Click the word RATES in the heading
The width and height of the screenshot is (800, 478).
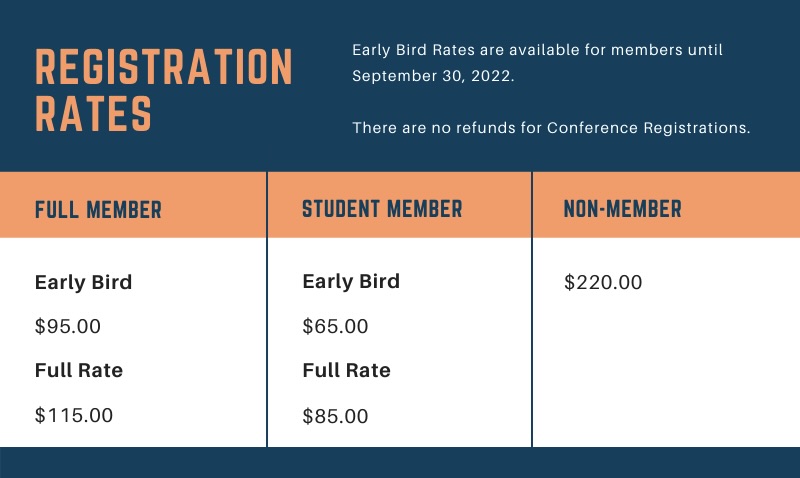coord(93,114)
